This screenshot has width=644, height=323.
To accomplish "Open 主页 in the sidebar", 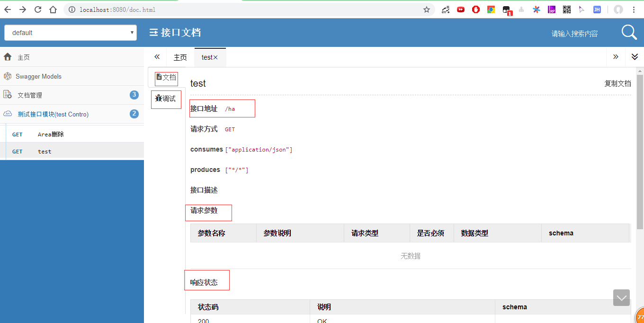I will [72, 57].
